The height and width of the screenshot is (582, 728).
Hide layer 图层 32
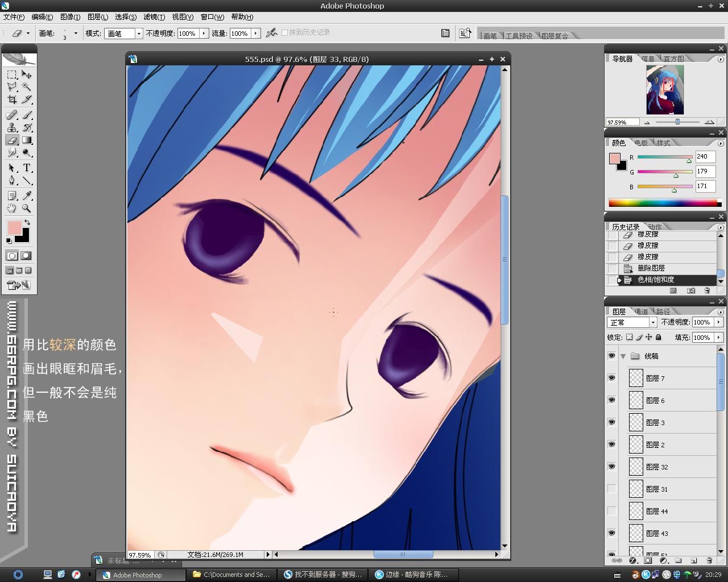(x=612, y=467)
